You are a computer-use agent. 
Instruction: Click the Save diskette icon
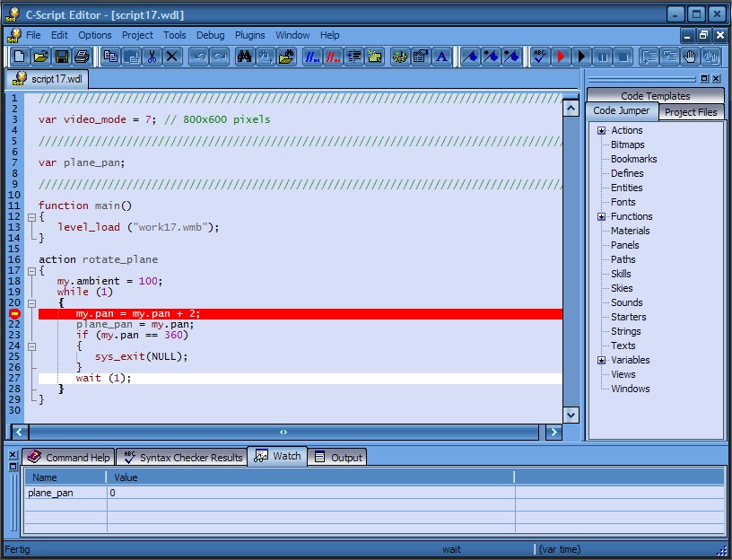[62, 57]
